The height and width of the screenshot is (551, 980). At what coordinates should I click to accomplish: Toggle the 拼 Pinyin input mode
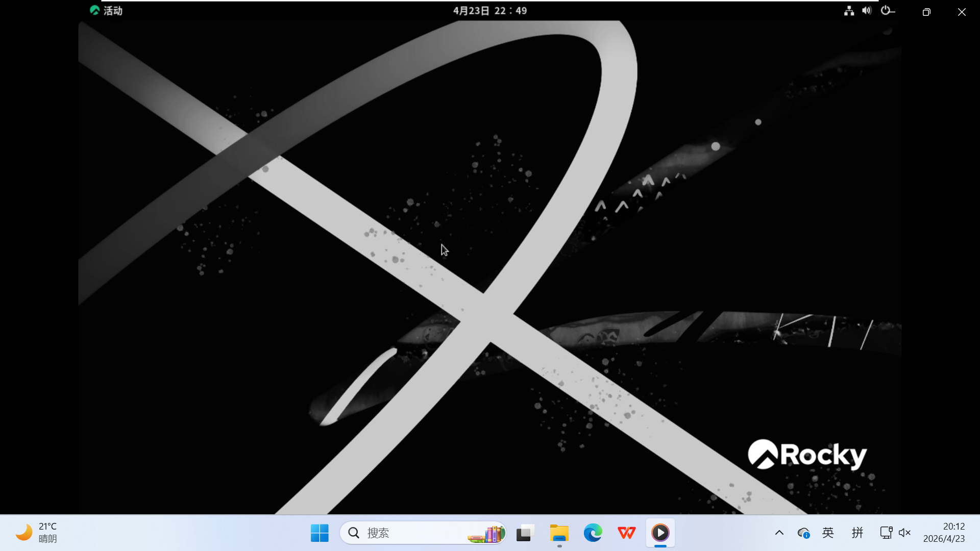click(857, 533)
